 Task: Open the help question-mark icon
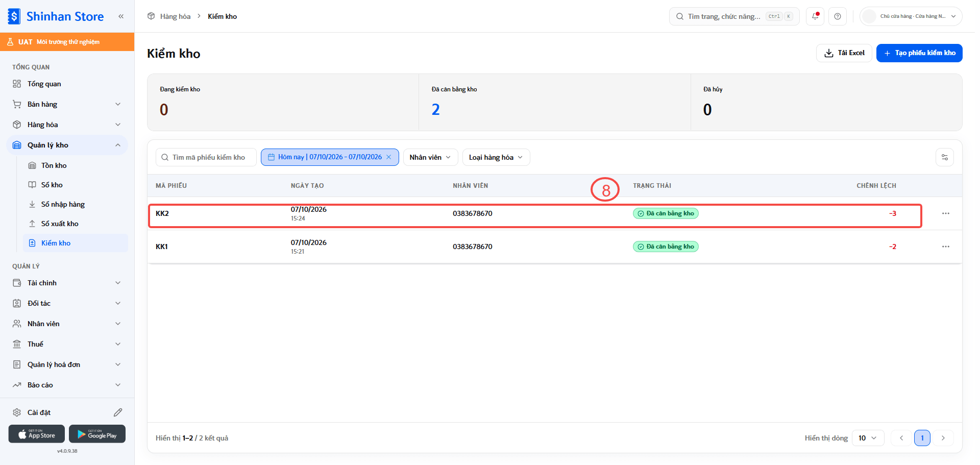click(838, 16)
